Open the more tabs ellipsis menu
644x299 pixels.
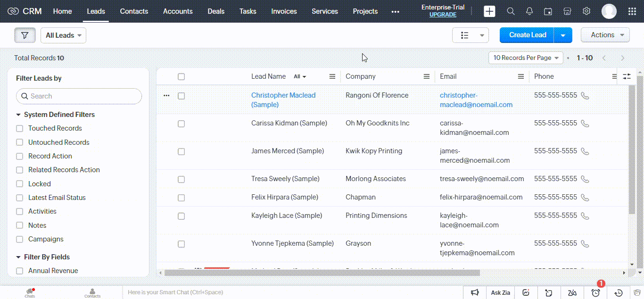click(395, 11)
